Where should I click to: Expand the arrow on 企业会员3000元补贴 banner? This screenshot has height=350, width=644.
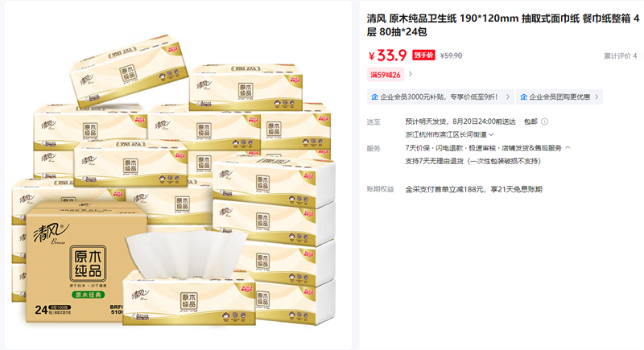508,97
